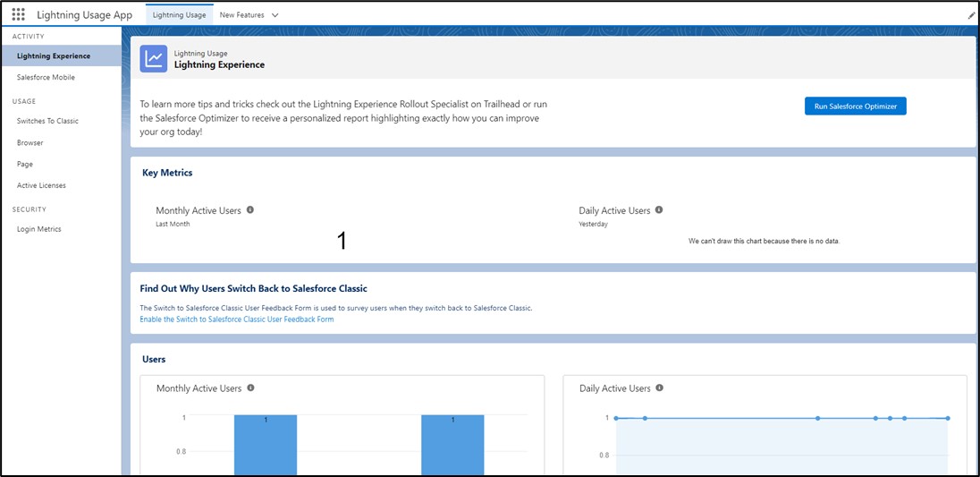Click info icon beside Daily Active Users chart title
The image size is (980, 477).
(659, 388)
